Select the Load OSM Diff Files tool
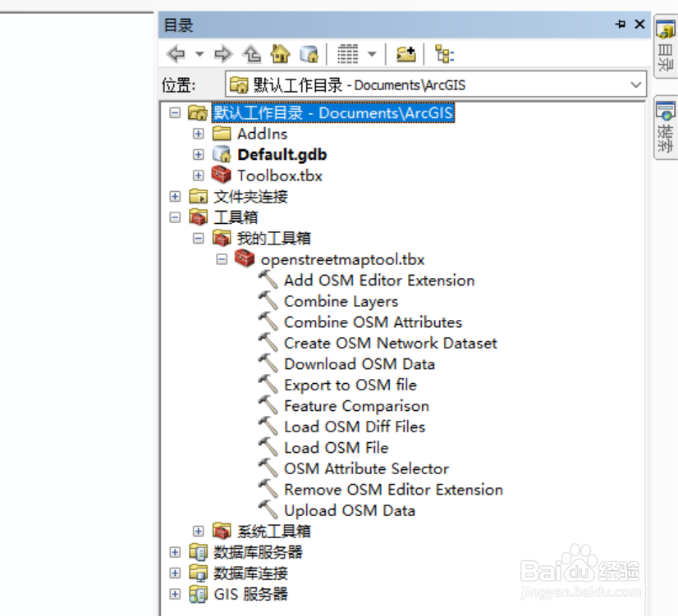This screenshot has width=678, height=616. click(x=355, y=427)
